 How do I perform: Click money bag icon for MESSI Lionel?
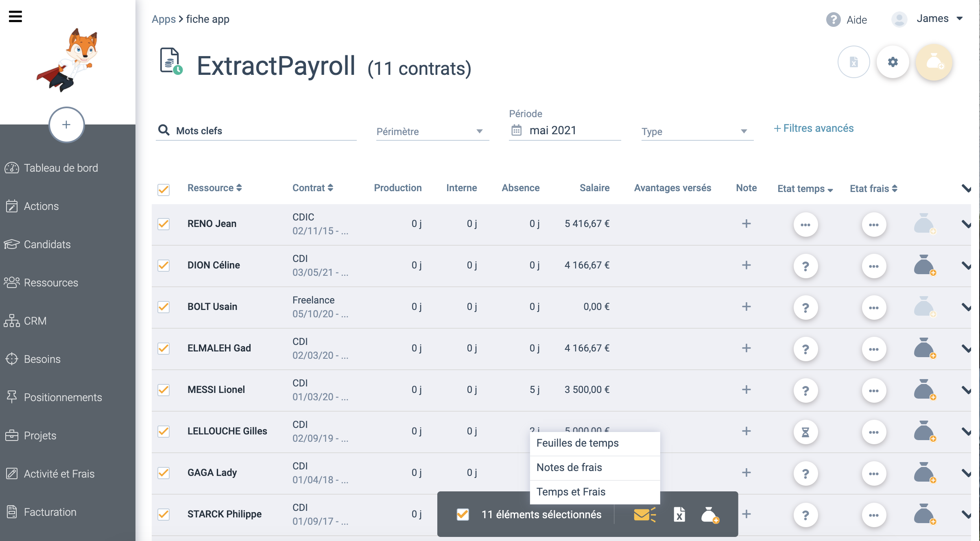click(x=925, y=390)
